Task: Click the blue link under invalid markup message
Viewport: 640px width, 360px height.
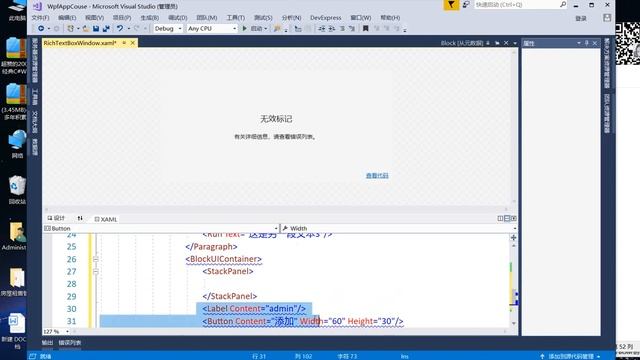Action: 377,176
